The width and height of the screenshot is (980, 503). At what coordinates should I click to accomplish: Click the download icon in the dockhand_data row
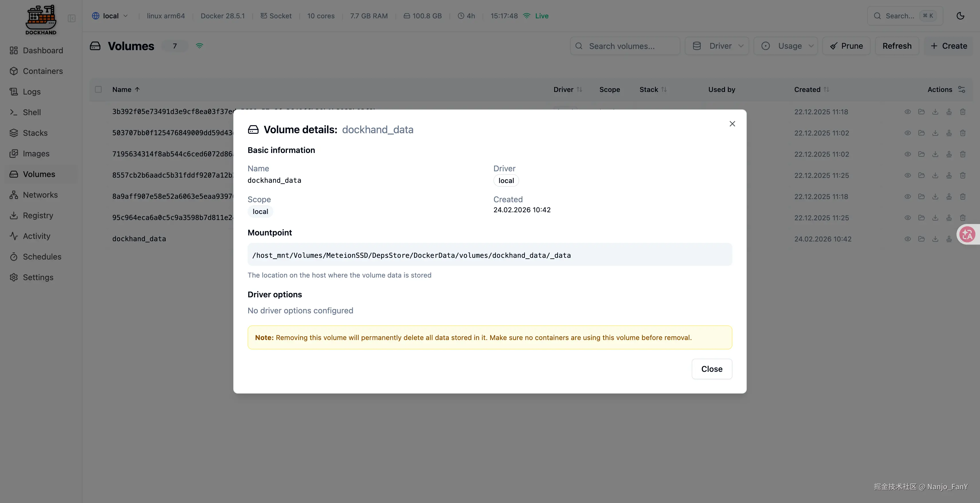(935, 239)
